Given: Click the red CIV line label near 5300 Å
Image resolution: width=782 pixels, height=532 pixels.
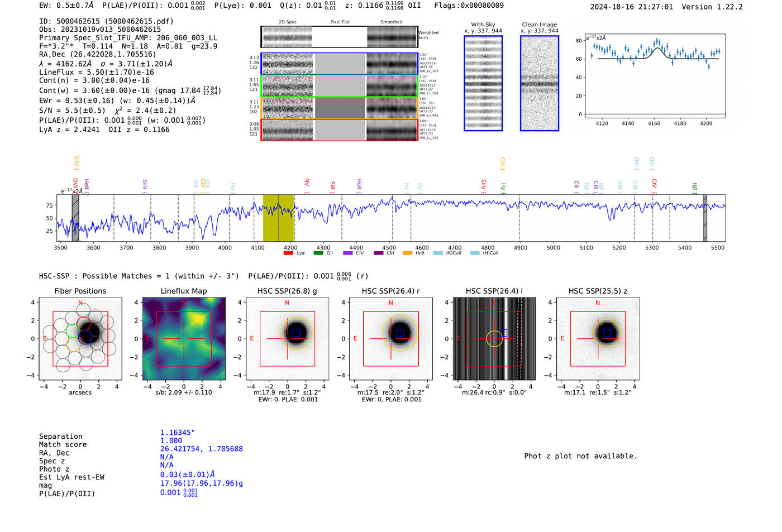Looking at the screenshot, I should tap(654, 186).
